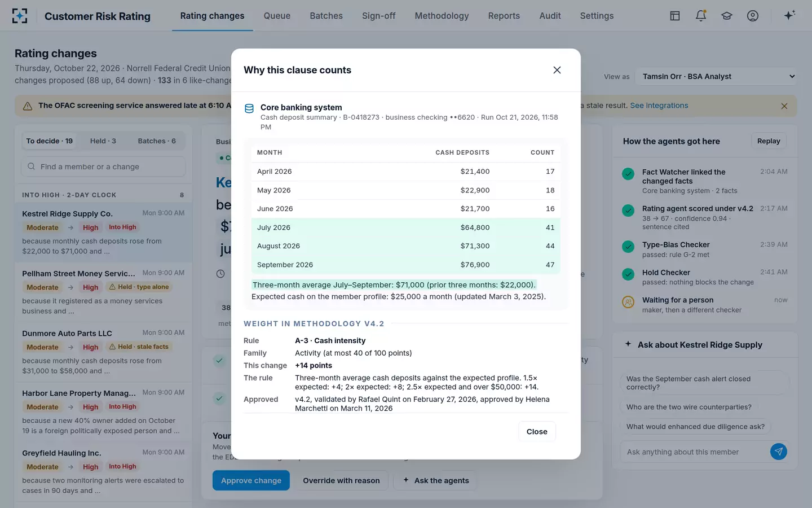
Task: Click the Hold Checker green check icon
Action: [628, 274]
